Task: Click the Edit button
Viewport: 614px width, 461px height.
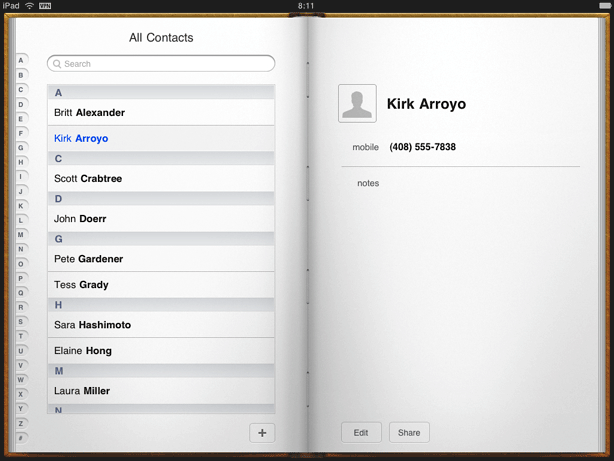Action: click(361, 432)
